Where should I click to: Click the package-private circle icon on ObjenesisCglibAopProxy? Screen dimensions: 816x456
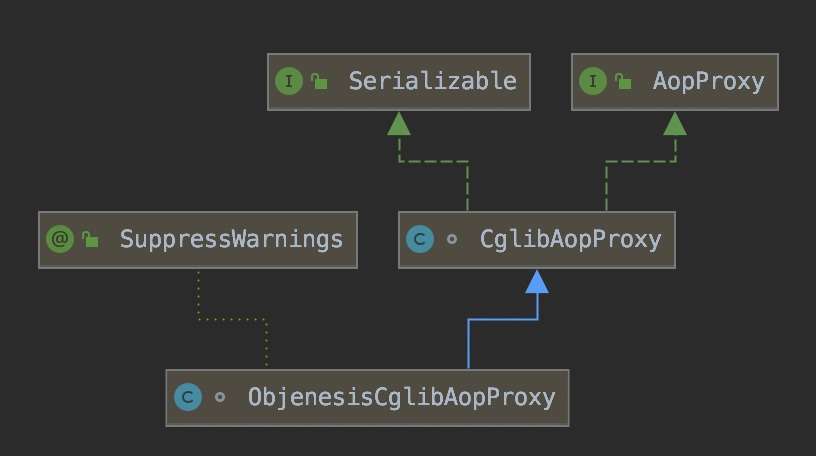click(x=219, y=397)
